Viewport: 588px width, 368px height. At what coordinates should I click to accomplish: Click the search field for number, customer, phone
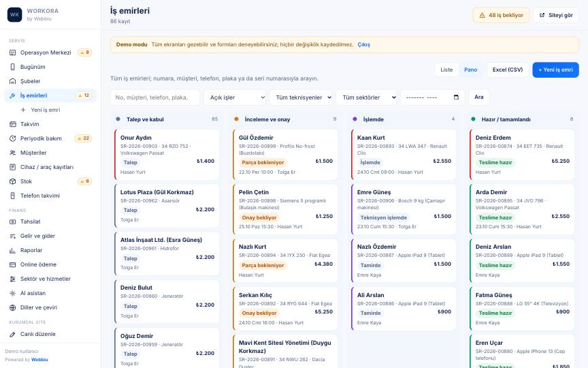click(x=155, y=97)
